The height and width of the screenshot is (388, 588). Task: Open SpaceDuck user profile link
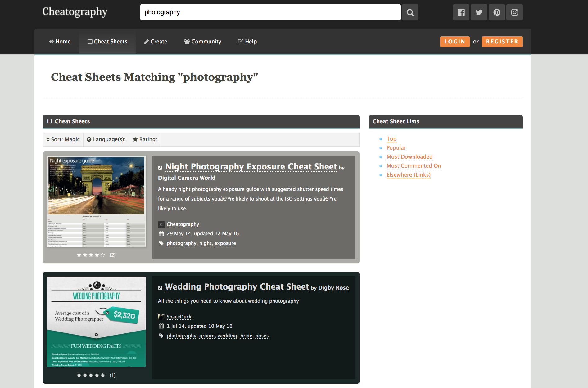(179, 317)
